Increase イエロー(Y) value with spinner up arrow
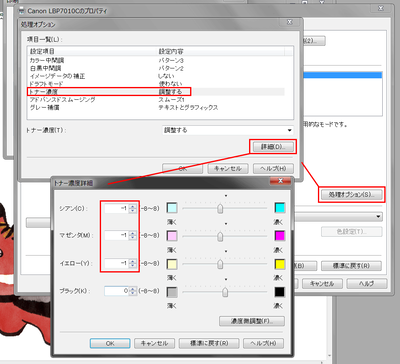The width and height of the screenshot is (400, 364). (x=133, y=261)
